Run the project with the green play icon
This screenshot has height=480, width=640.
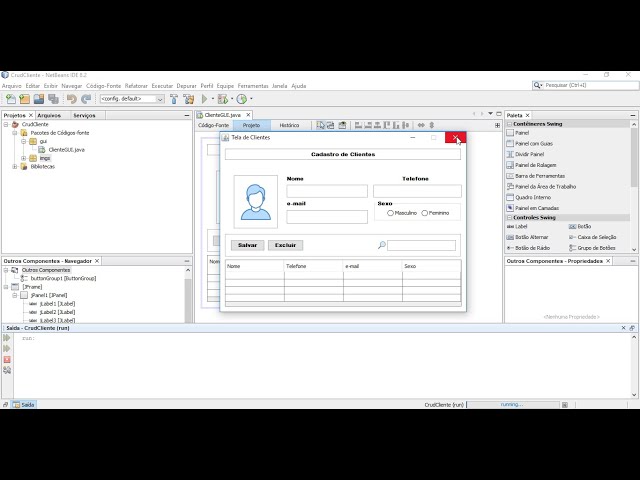pyautogui.click(x=204, y=99)
